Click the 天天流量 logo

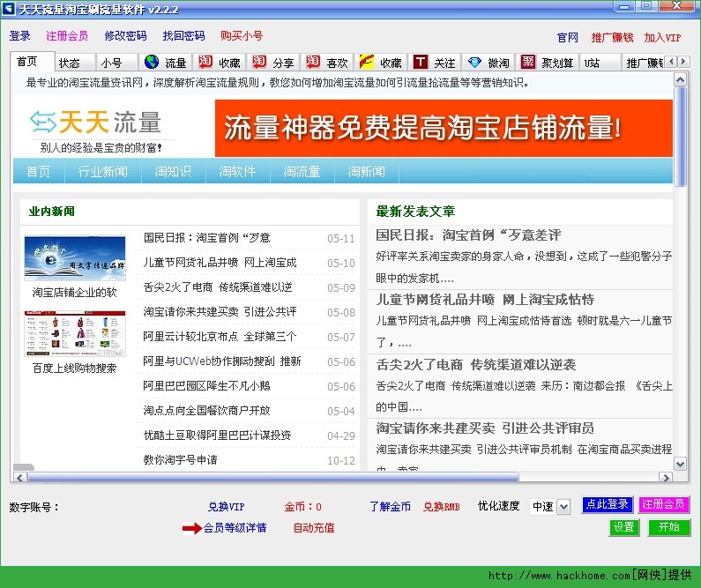coord(96,123)
